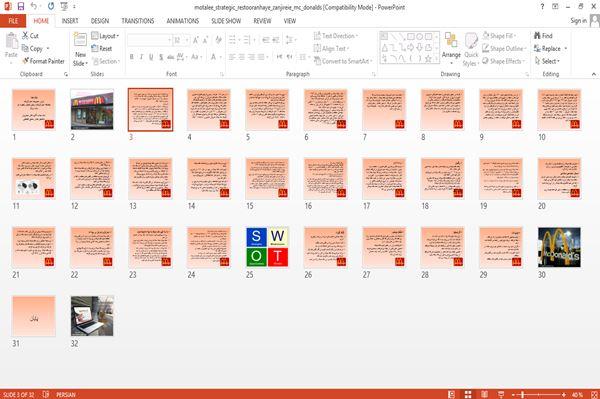Viewport: 600px width, 399px height.
Task: Click the Find binoculars icon
Action: tap(537, 36)
